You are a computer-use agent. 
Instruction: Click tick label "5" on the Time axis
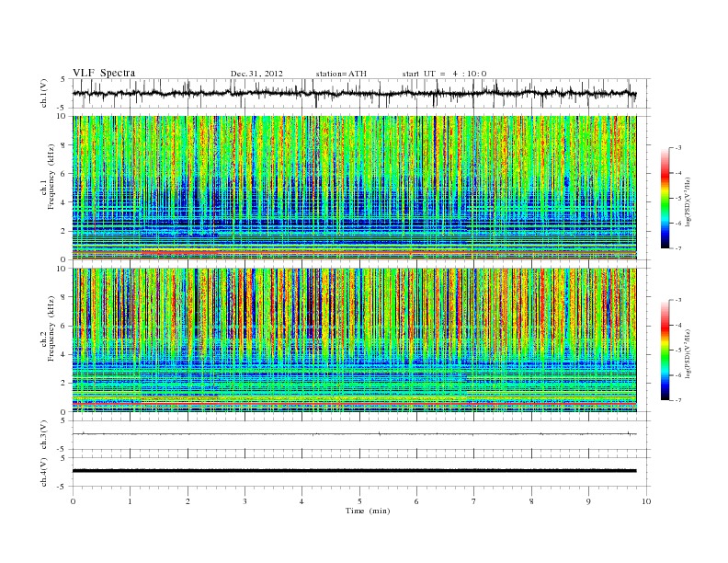pos(359,501)
